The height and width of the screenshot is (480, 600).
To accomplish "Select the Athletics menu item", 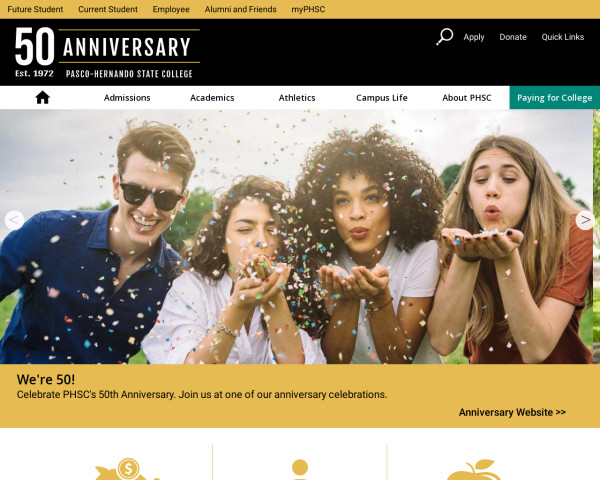I will point(297,98).
